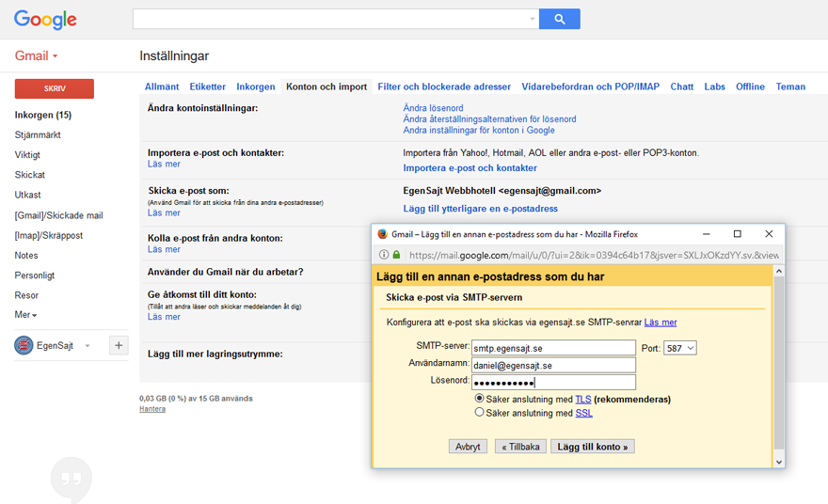Click the Hantera storage link

[x=152, y=409]
